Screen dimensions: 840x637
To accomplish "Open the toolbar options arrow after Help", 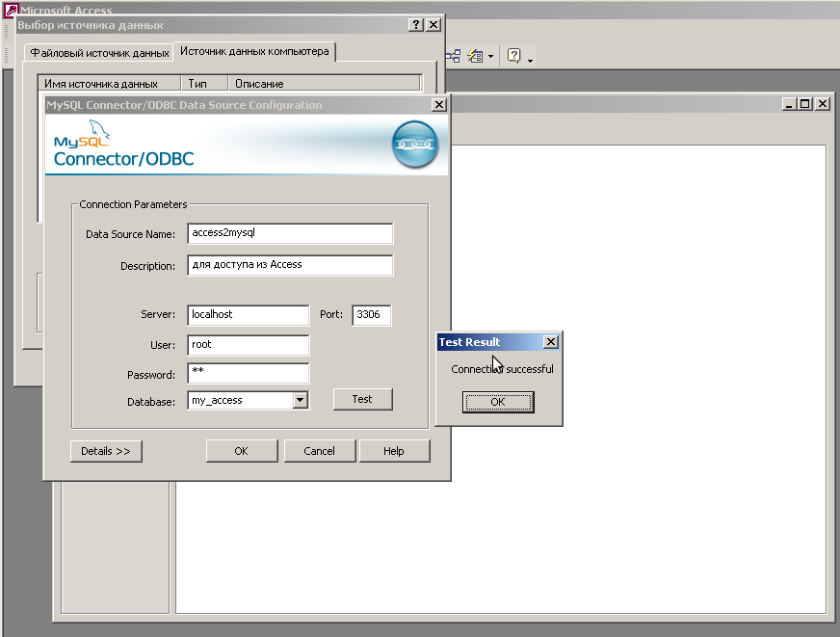I will (x=531, y=61).
